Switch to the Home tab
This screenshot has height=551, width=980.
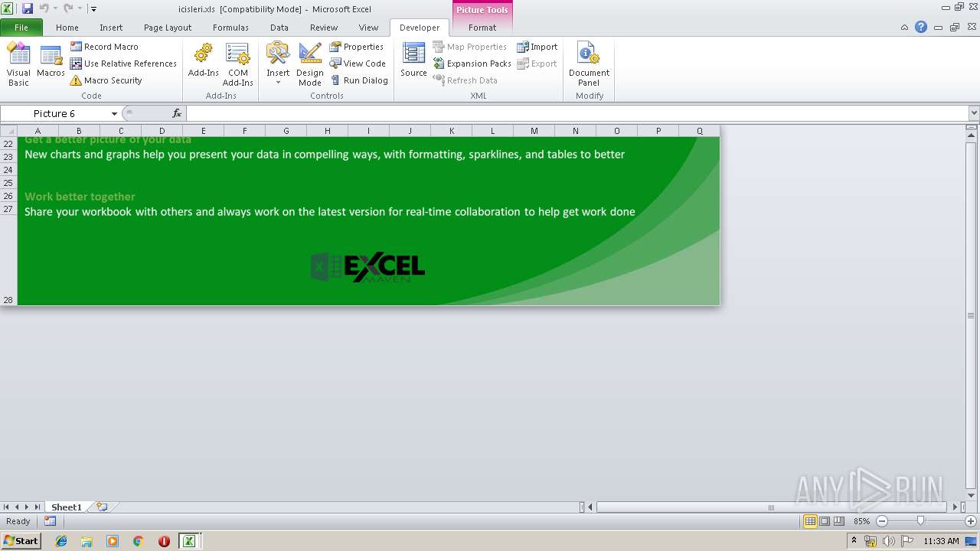click(67, 28)
